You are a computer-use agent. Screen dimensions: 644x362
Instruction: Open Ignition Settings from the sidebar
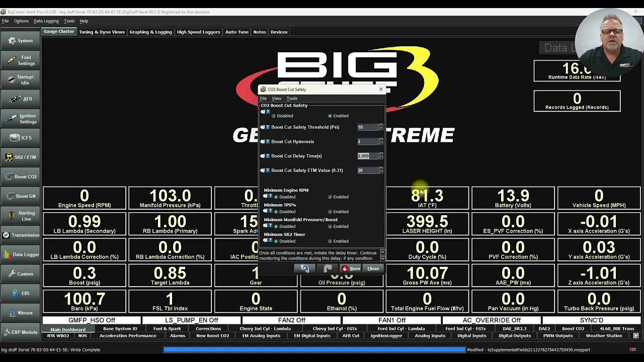[x=21, y=119]
